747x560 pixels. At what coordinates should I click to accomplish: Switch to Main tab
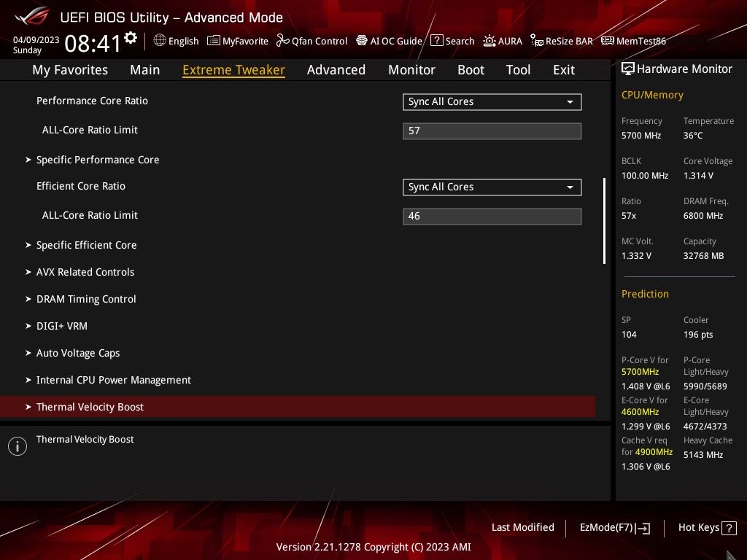coord(145,70)
